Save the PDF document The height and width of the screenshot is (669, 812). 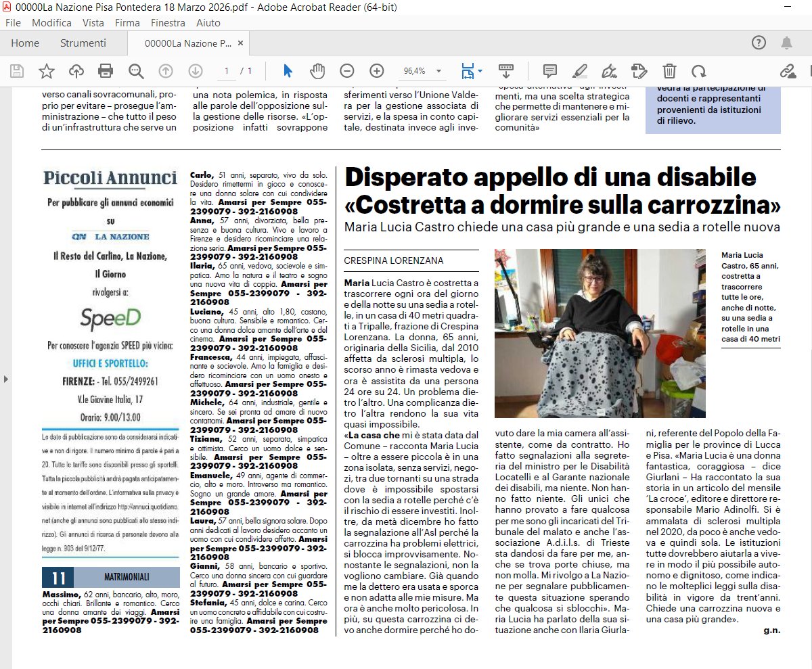(x=16, y=70)
